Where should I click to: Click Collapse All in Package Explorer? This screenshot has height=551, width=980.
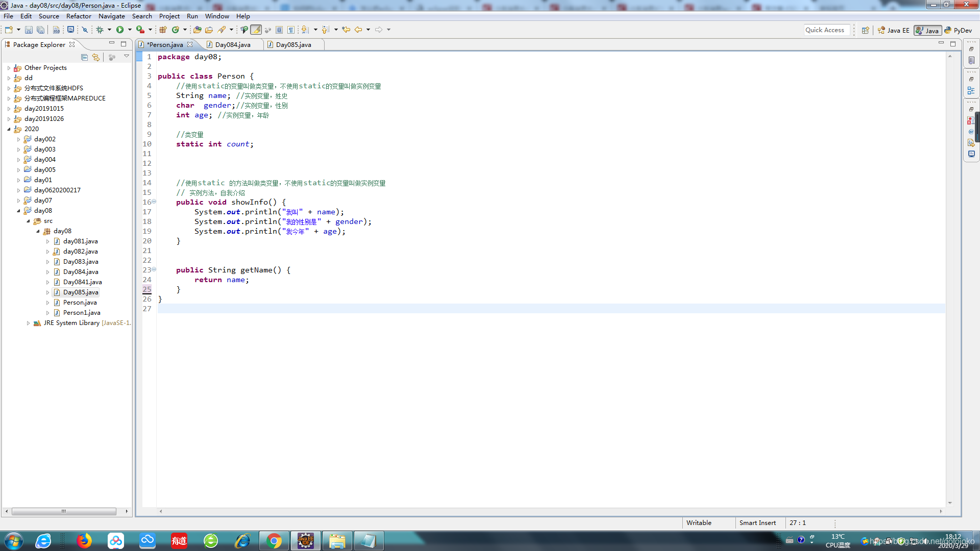85,57
